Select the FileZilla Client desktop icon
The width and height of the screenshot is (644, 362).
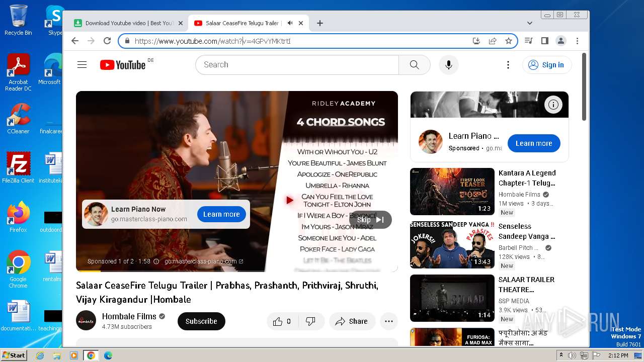[18, 167]
